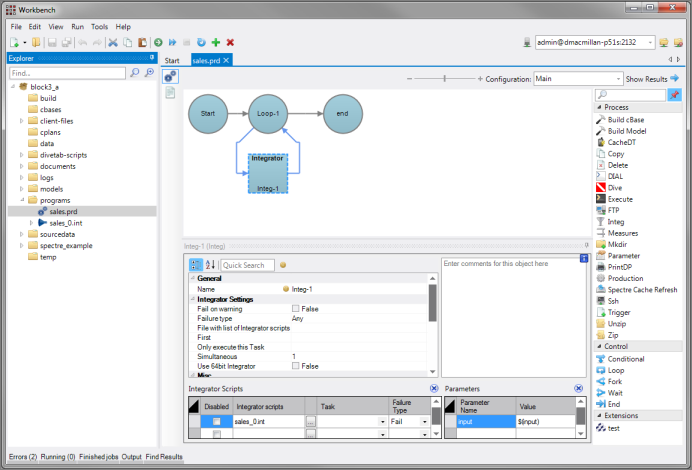Image resolution: width=692 pixels, height=470 pixels.
Task: Clear the Integrator Scripts list button
Action: click(434, 388)
